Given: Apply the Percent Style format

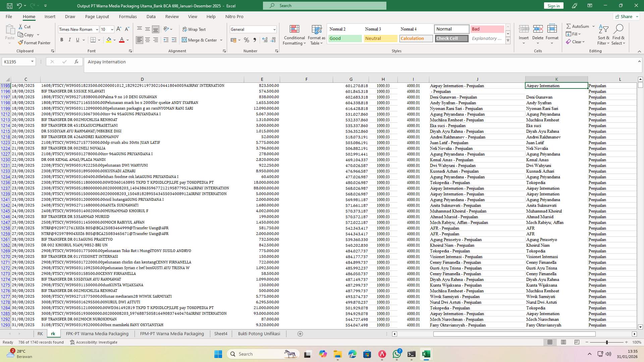Looking at the screenshot, I should (247, 40).
